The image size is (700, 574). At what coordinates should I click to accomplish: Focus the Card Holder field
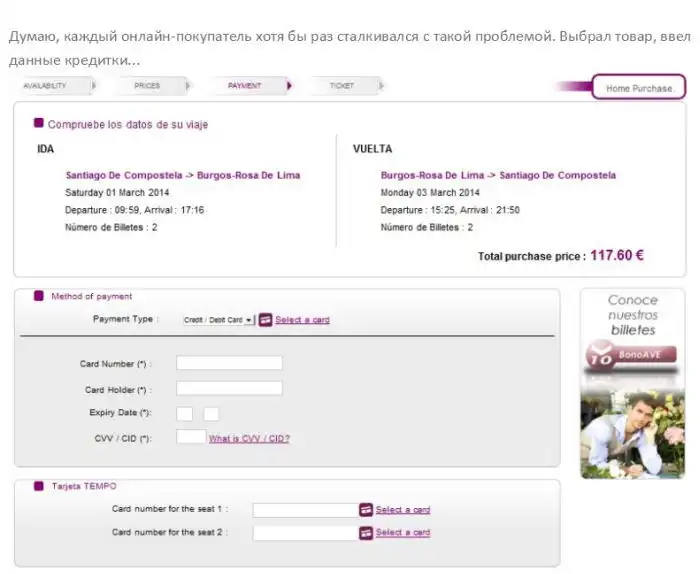coord(229,388)
